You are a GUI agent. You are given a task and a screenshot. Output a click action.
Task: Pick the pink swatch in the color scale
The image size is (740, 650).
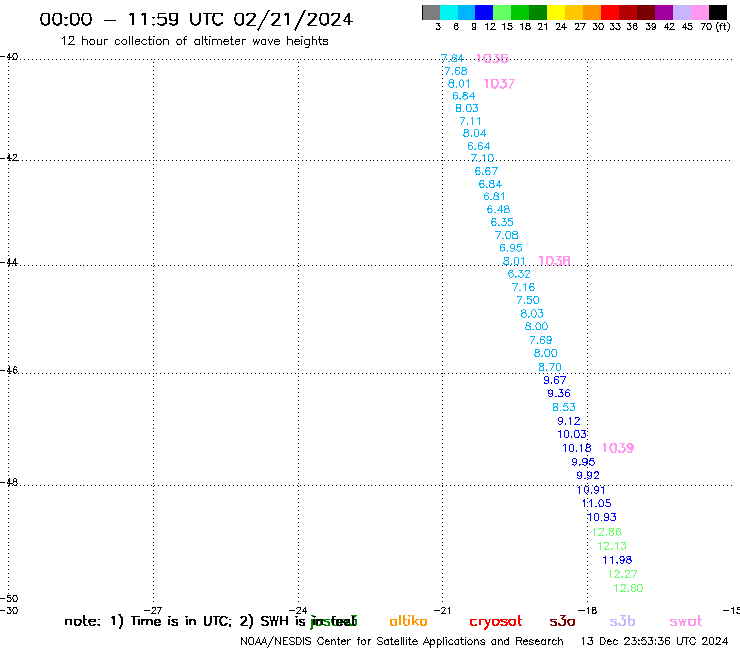(700, 12)
